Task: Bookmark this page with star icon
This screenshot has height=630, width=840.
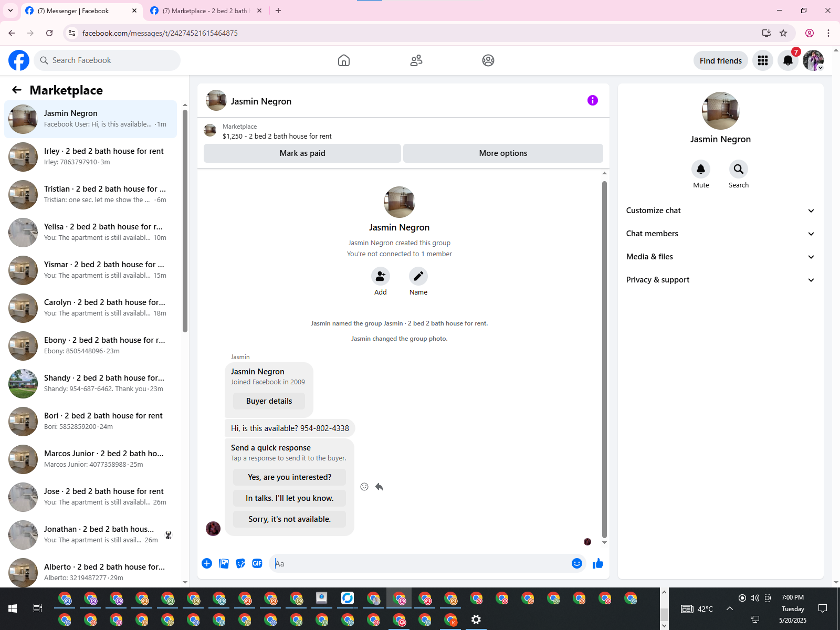Action: [783, 33]
